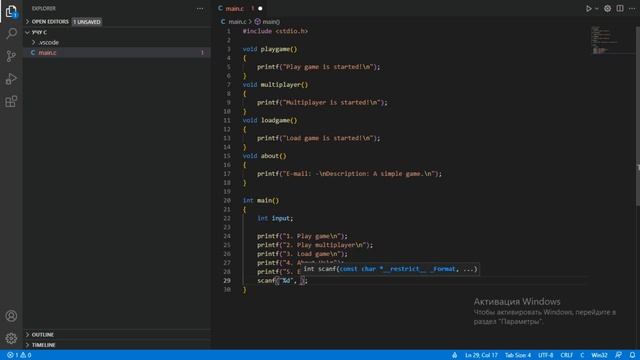This screenshot has height=360, width=640.
Task: Click errors and warnings status indicator
Action: pos(19,355)
